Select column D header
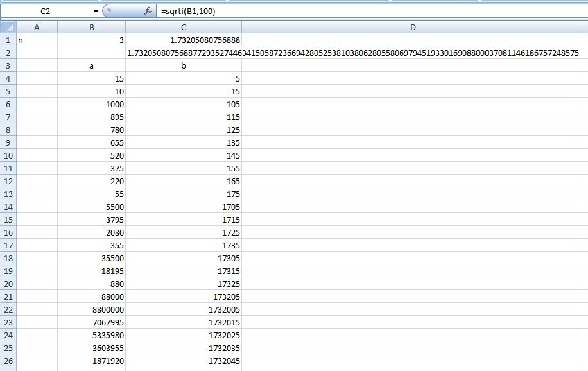 413,27
